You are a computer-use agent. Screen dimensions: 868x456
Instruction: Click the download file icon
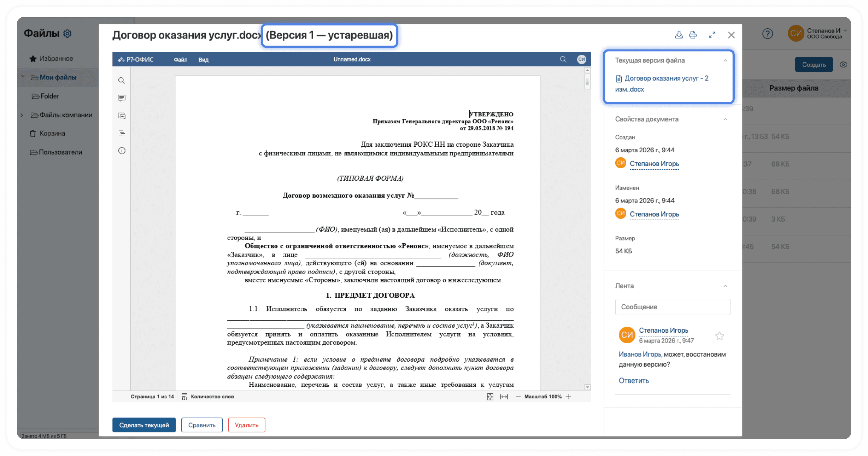679,35
